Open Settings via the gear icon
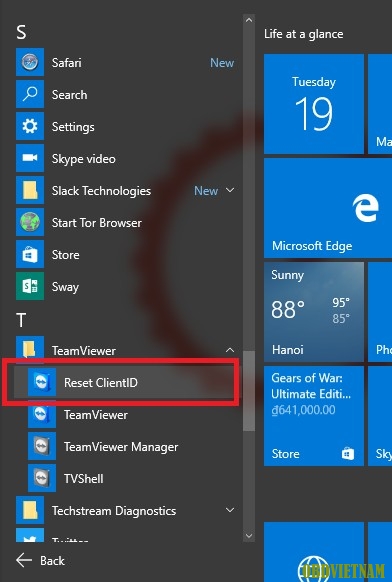 coord(30,126)
